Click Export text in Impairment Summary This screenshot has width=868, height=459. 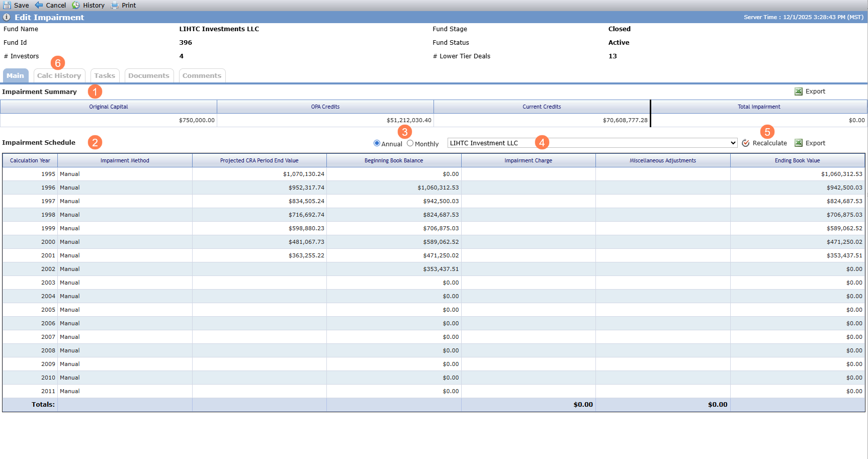pyautogui.click(x=815, y=91)
